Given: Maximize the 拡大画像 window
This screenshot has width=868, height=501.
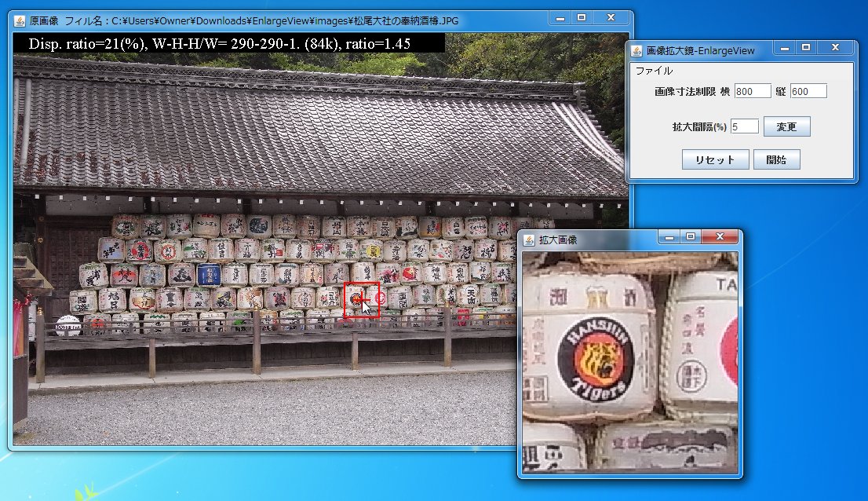Looking at the screenshot, I should 691,236.
